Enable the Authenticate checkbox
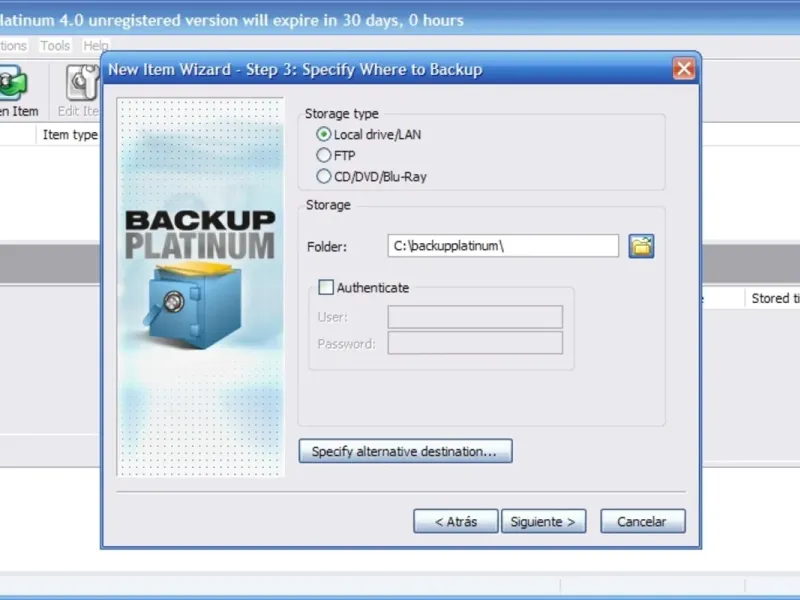The image size is (800, 600). (x=326, y=287)
